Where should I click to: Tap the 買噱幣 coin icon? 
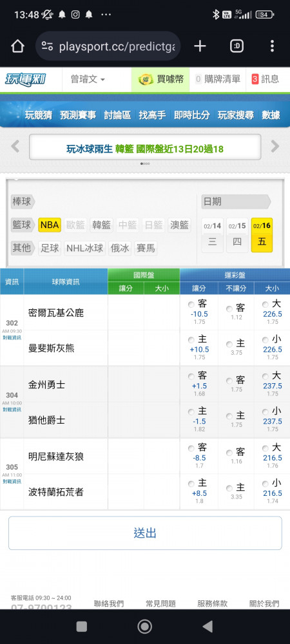(145, 79)
